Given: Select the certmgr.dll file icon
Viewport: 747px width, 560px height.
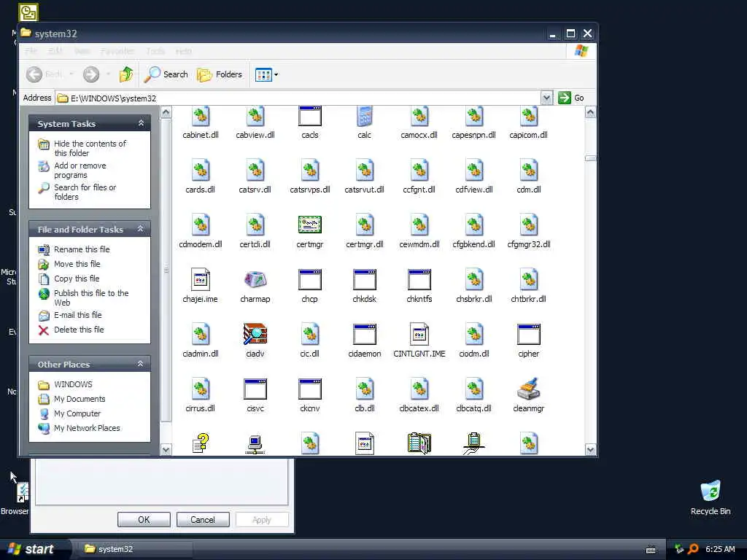Looking at the screenshot, I should pyautogui.click(x=365, y=225).
